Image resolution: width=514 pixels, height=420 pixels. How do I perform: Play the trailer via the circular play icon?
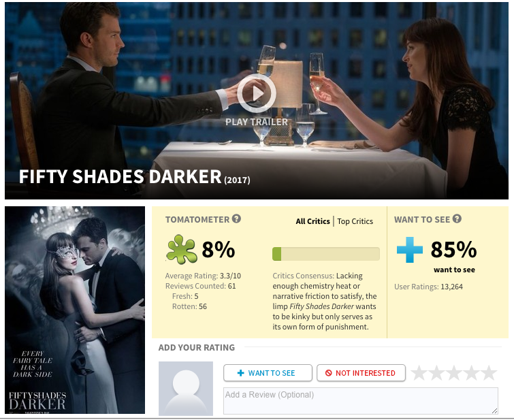[x=257, y=93]
